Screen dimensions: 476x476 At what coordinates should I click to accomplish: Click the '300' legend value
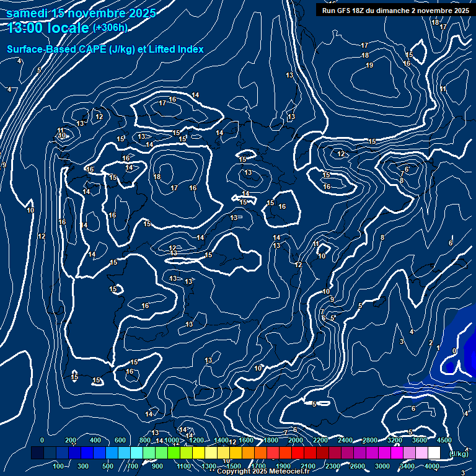(83, 466)
